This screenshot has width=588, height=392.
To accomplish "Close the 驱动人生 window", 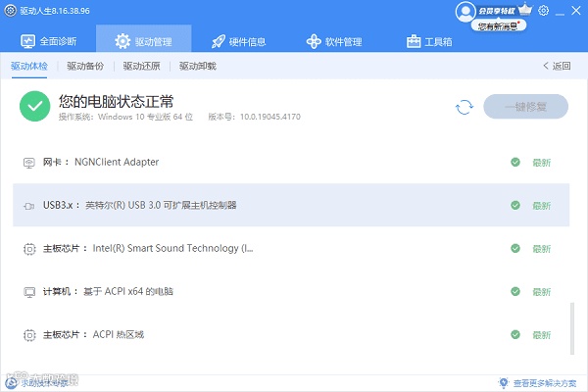I will pos(576,11).
